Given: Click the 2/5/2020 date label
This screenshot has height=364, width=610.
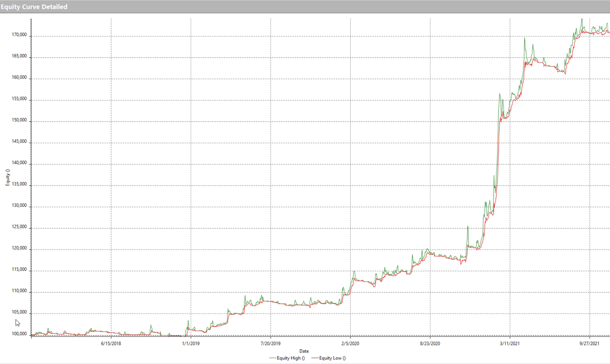Looking at the screenshot, I should click(x=350, y=343).
